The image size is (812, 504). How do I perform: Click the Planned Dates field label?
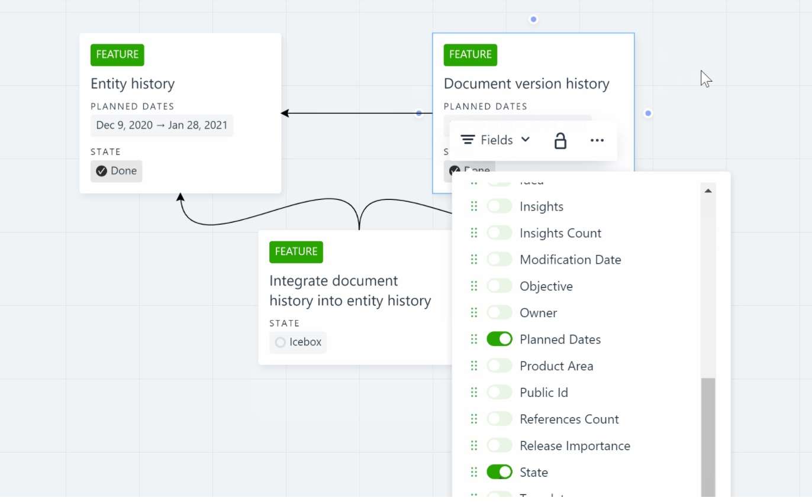pyautogui.click(x=560, y=339)
